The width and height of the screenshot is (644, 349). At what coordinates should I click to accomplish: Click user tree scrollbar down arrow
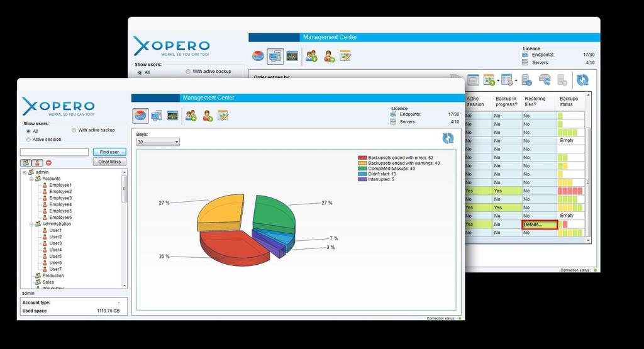[x=125, y=285]
